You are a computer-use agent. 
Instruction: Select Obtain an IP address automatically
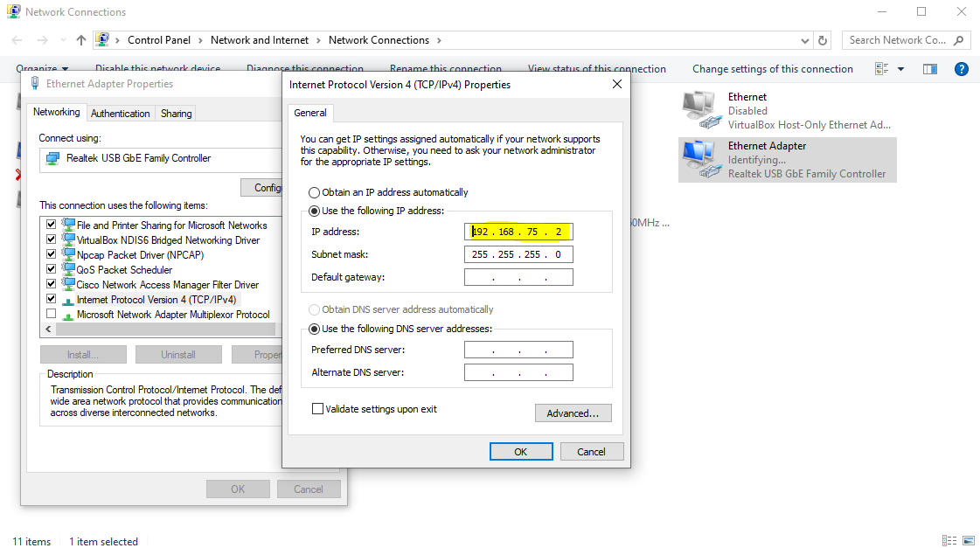click(x=315, y=192)
